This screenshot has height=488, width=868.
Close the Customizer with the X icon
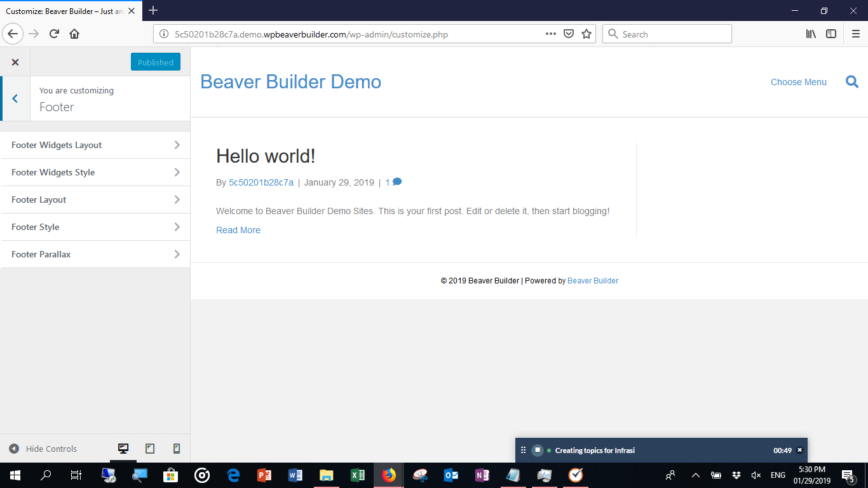click(x=15, y=62)
